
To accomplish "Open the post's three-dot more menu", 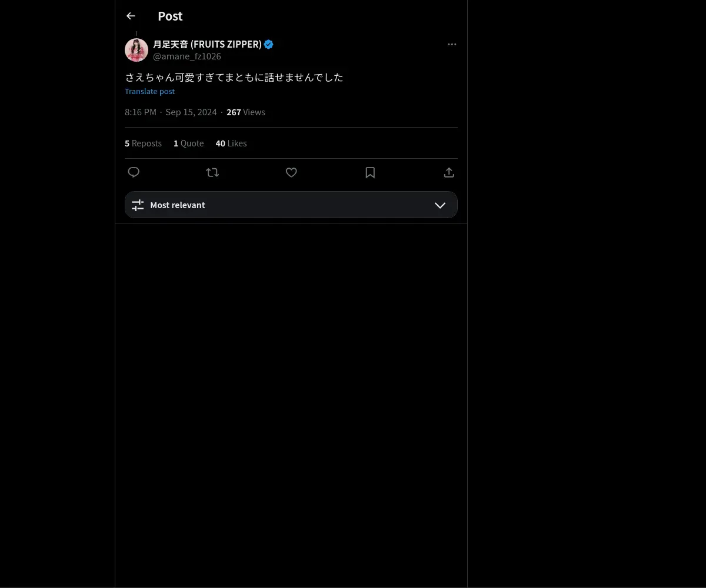I will (452, 45).
